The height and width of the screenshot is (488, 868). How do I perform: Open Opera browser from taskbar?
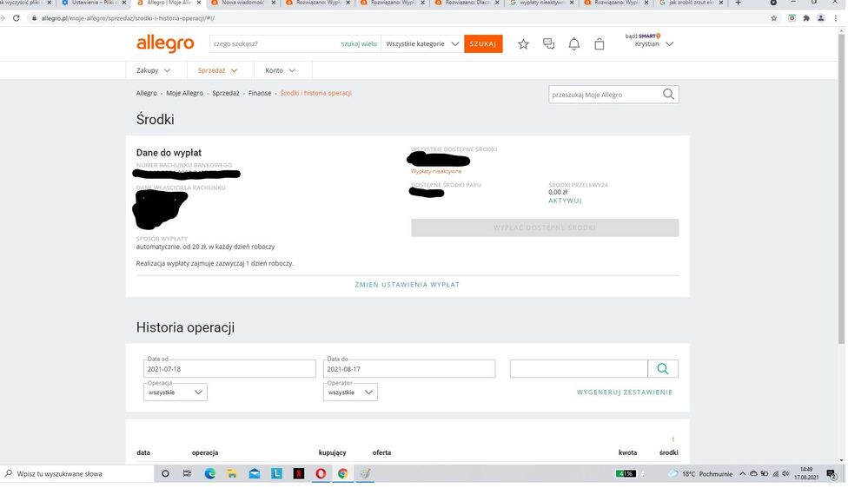321,473
